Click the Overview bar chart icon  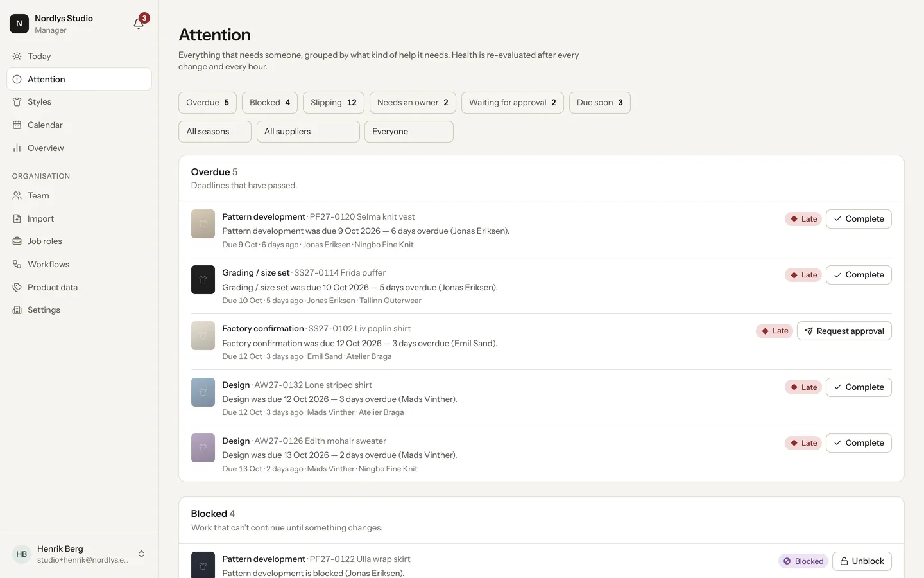pos(17,148)
